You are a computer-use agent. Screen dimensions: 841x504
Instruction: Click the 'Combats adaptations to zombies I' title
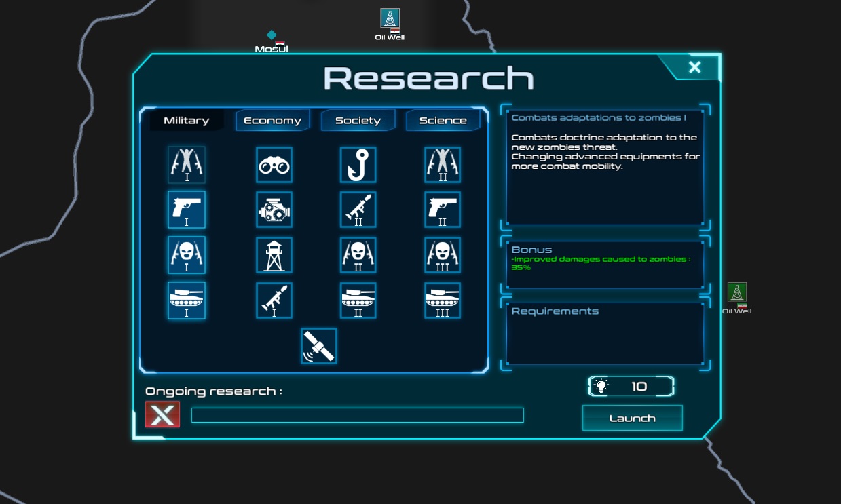tap(599, 117)
